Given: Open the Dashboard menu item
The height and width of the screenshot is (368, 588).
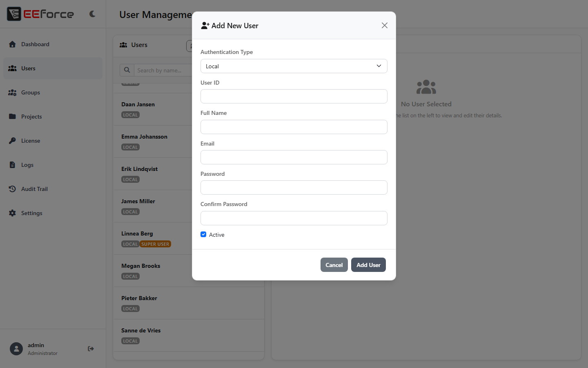Looking at the screenshot, I should [x=53, y=44].
